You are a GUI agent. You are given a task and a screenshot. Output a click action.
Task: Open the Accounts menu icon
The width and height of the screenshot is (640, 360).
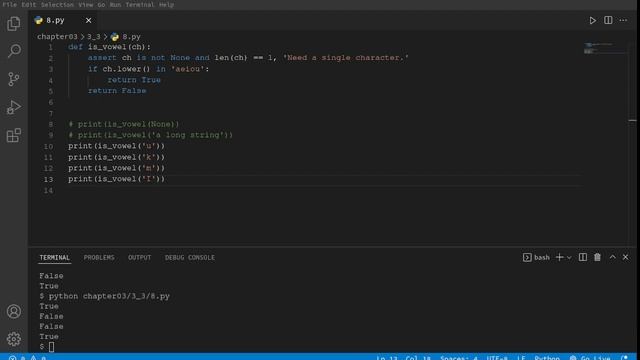pyautogui.click(x=13, y=311)
